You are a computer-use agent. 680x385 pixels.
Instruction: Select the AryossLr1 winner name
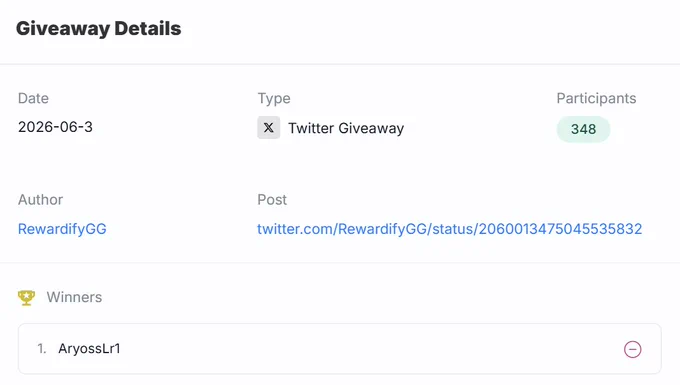[89, 349]
